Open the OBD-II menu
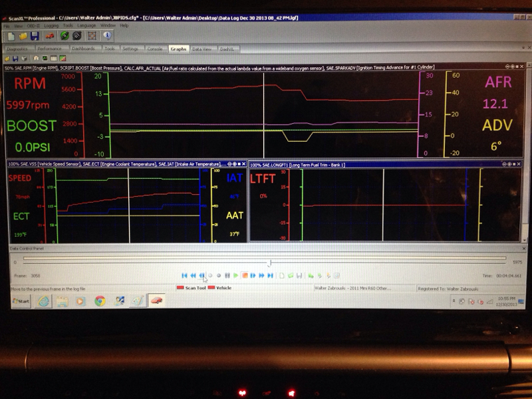 [x=30, y=25]
